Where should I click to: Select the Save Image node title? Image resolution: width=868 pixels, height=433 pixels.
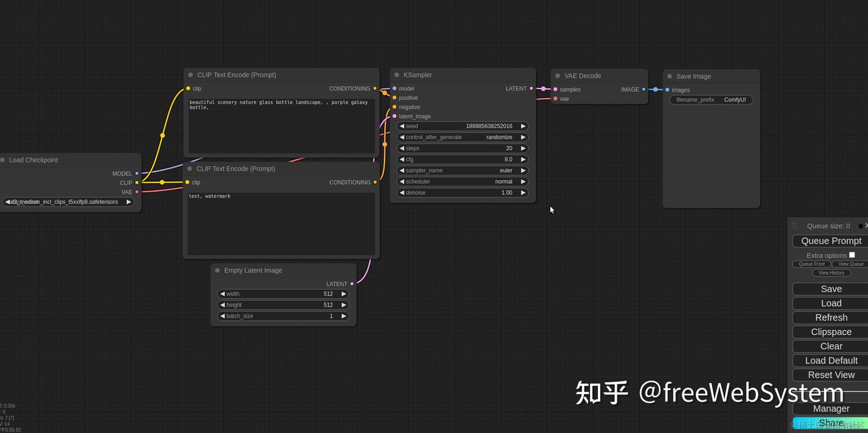tap(693, 76)
